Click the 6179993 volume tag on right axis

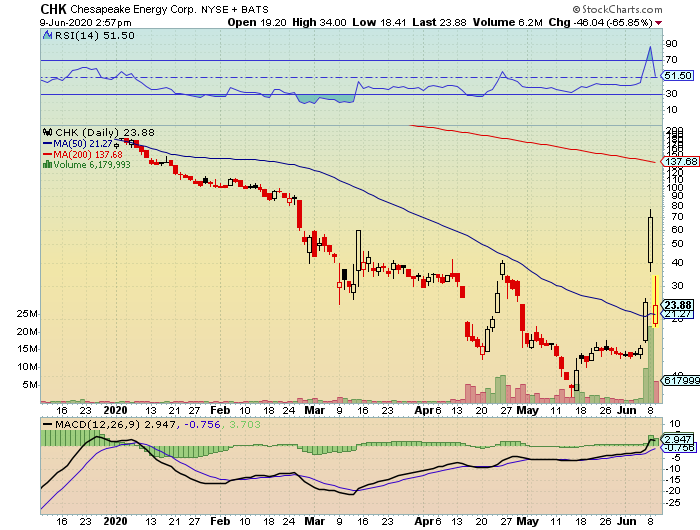pyautogui.click(x=681, y=380)
